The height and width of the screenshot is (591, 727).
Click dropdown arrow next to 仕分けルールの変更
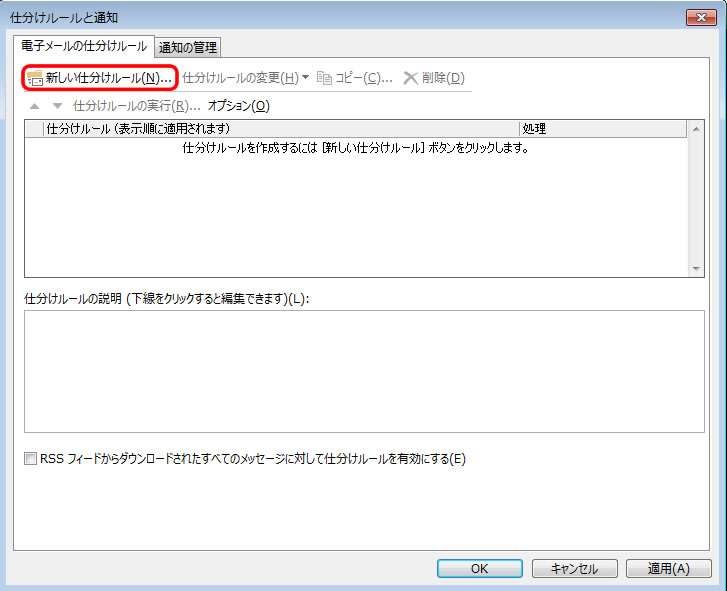[306, 77]
